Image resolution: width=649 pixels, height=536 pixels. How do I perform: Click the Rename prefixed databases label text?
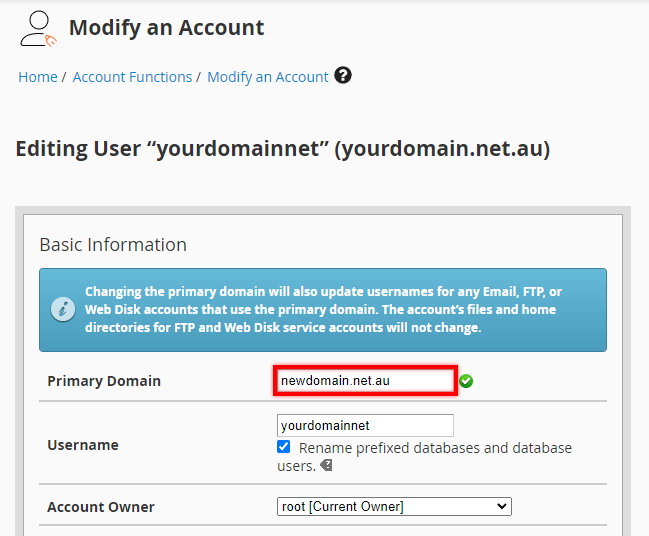435,448
